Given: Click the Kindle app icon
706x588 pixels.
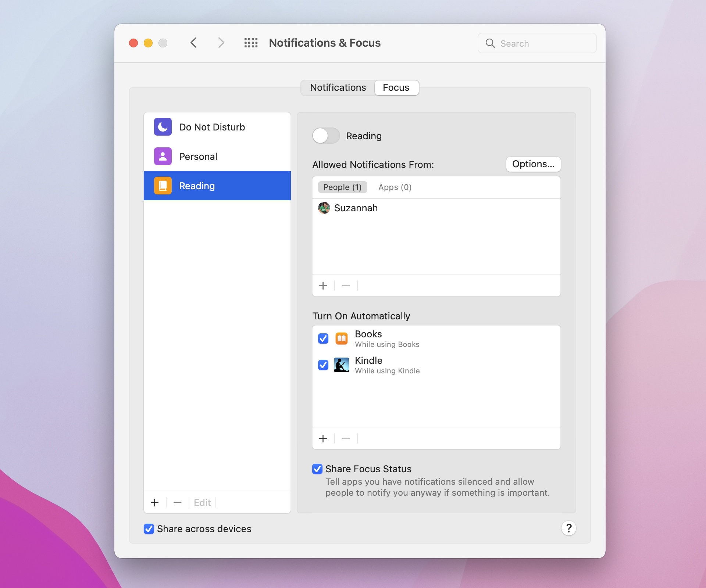Looking at the screenshot, I should pos(342,365).
